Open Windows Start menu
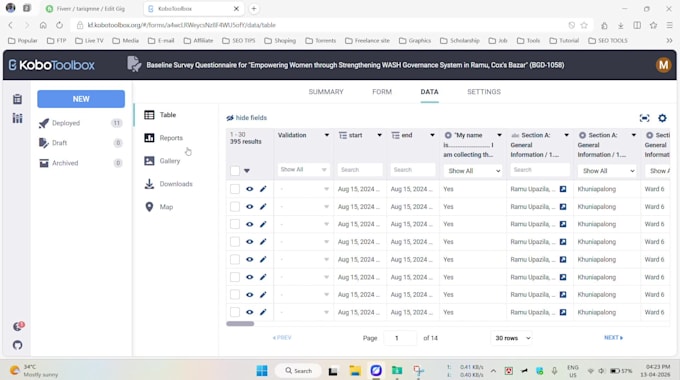Viewport: 680px width, 380px height. [262, 370]
